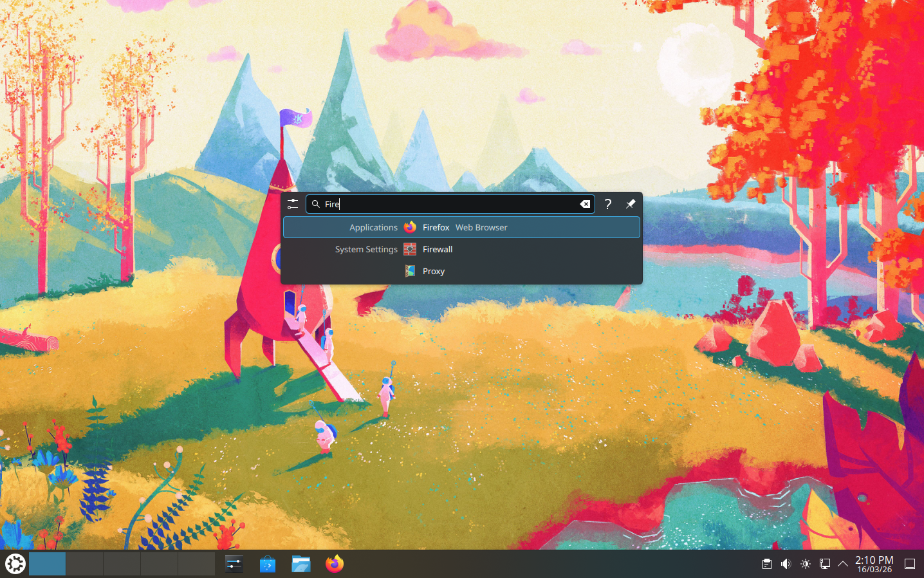Click the Firewall brick icon in results

(410, 249)
